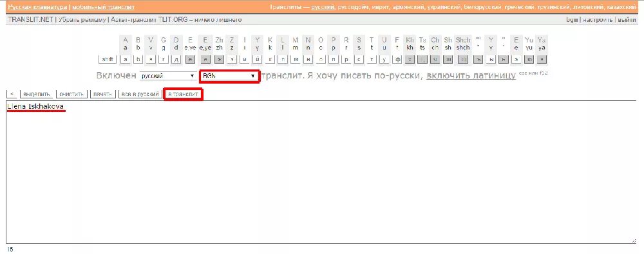Insert Cyrillic letter в key
Screen dimensions: 644x254
(151, 59)
